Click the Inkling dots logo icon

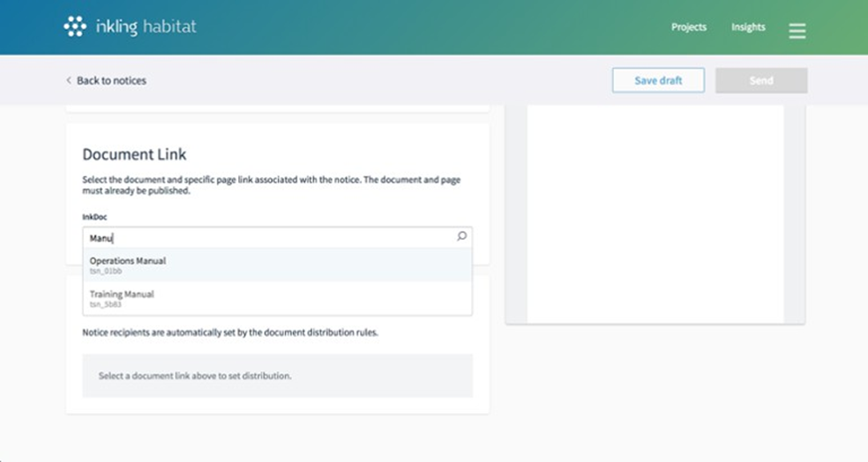[75, 27]
